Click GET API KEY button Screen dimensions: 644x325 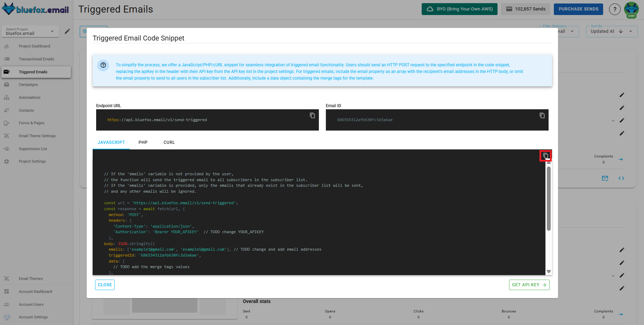point(529,285)
